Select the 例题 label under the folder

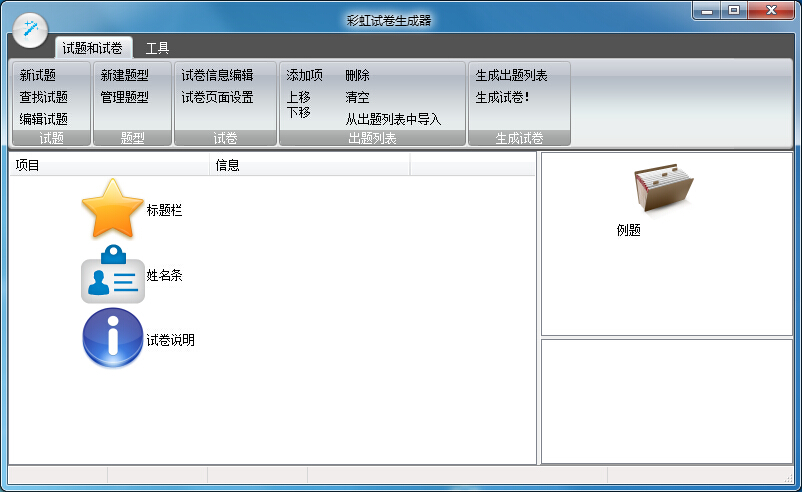[629, 230]
